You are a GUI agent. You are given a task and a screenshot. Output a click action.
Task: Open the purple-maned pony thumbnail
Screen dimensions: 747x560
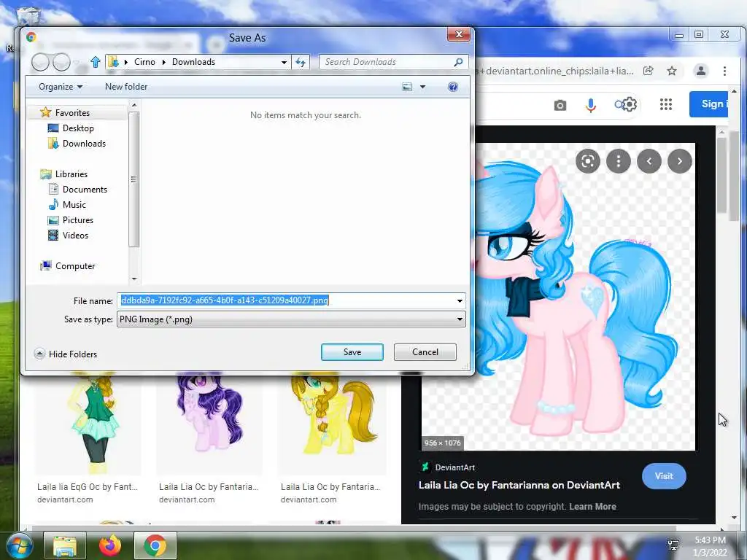[209, 425]
